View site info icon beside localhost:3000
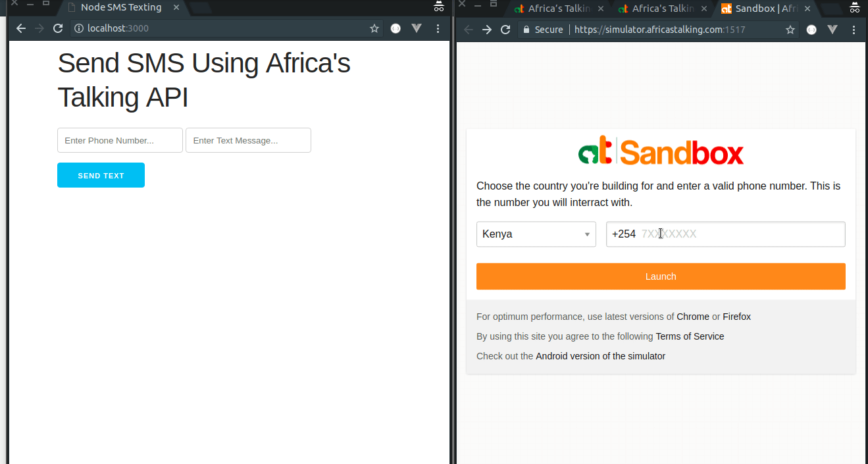 point(79,29)
